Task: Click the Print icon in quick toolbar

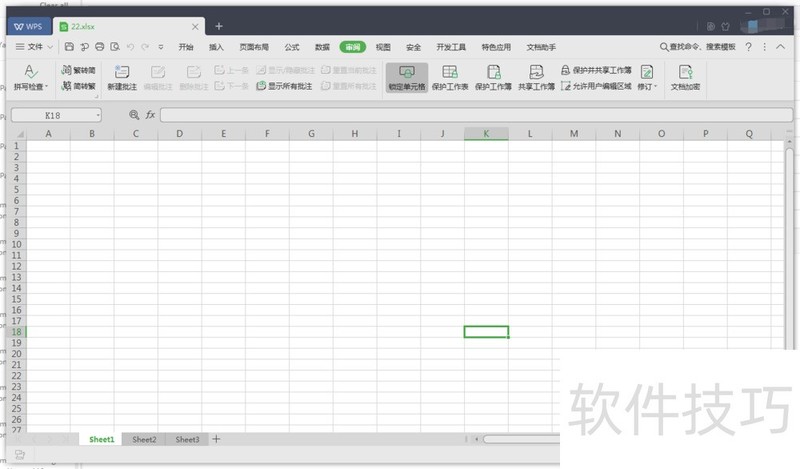Action: pyautogui.click(x=99, y=47)
